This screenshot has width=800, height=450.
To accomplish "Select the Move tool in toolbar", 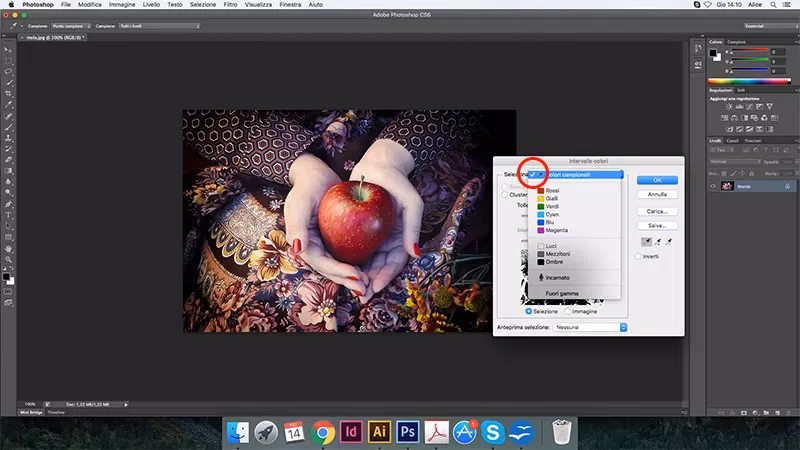I will click(8, 50).
